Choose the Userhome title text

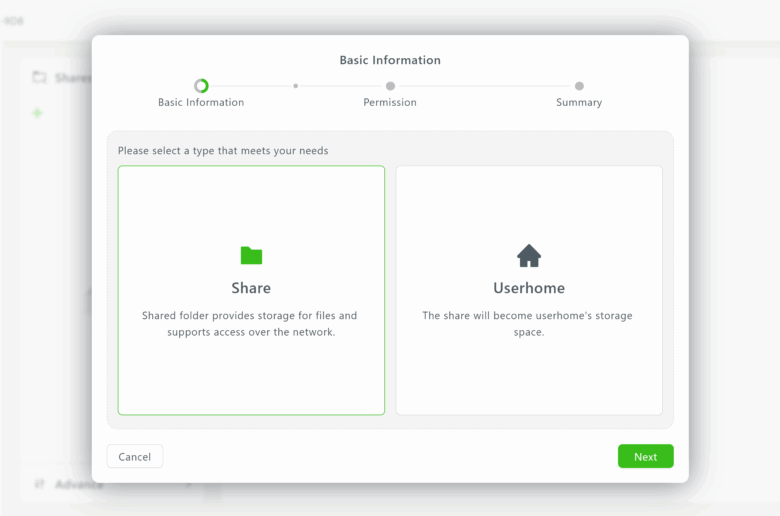tap(529, 288)
